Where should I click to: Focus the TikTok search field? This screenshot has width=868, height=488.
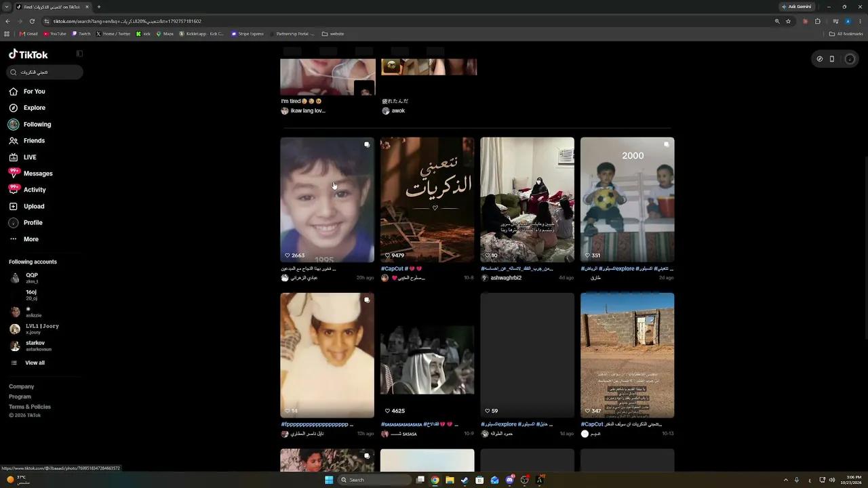pyautogui.click(x=45, y=72)
